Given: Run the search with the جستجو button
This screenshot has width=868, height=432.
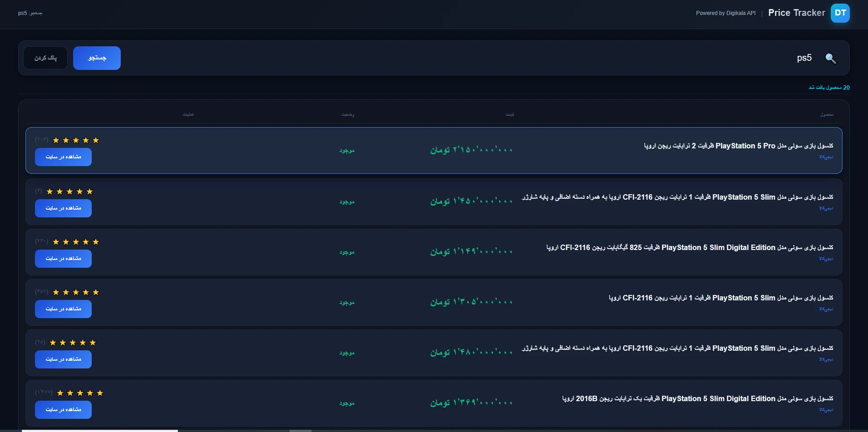Looking at the screenshot, I should [97, 58].
